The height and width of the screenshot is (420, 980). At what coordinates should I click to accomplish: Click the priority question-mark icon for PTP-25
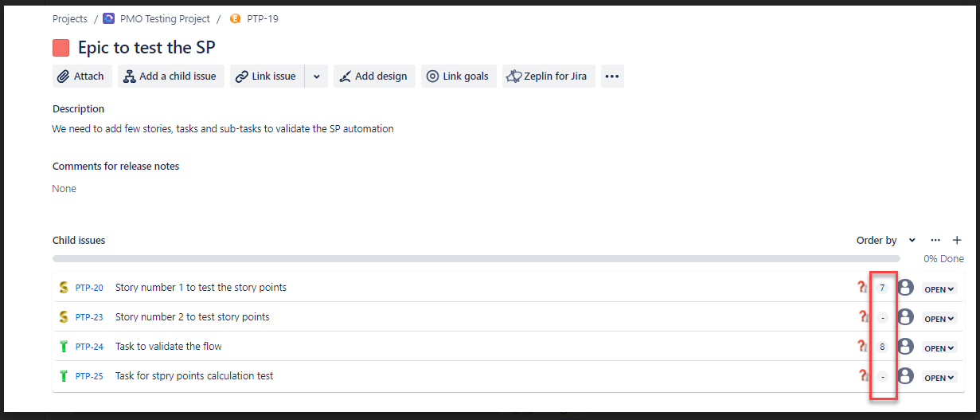862,376
